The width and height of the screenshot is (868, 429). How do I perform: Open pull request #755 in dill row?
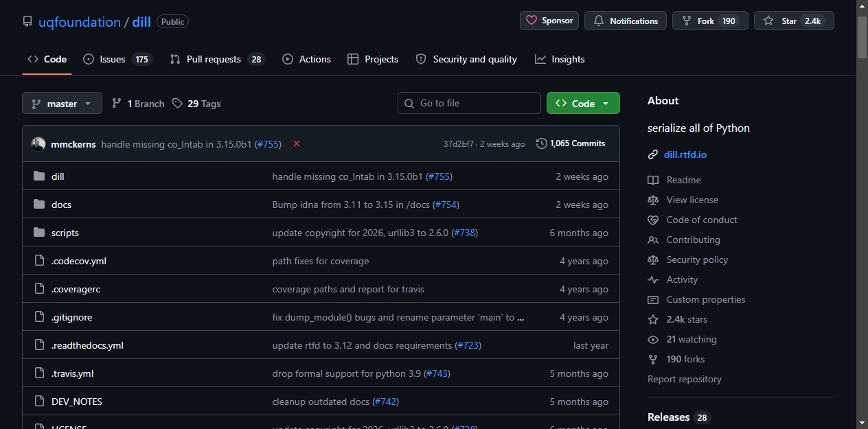tap(439, 176)
